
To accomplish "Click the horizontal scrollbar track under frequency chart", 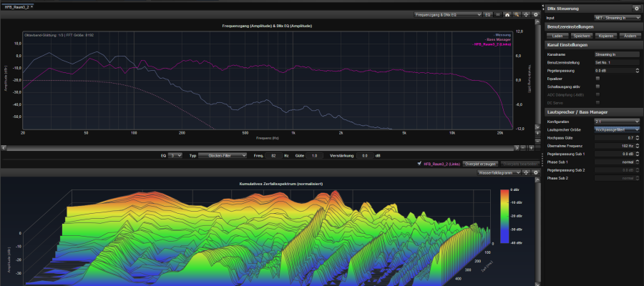I will click(260, 148).
